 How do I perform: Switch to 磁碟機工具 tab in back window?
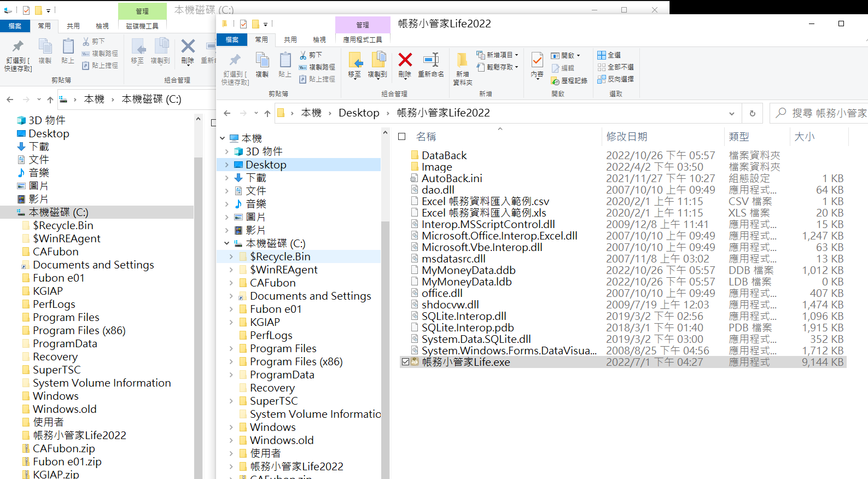142,26
